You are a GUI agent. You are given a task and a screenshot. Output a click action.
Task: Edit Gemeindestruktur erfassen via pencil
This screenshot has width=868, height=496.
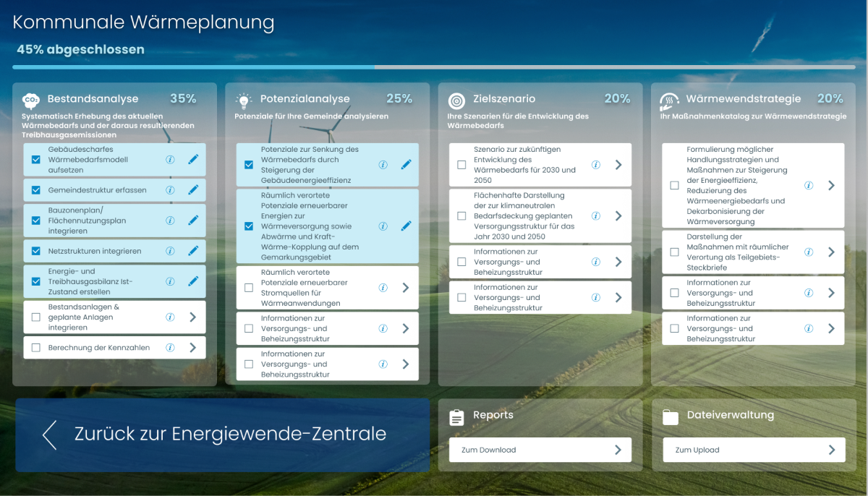tap(193, 190)
